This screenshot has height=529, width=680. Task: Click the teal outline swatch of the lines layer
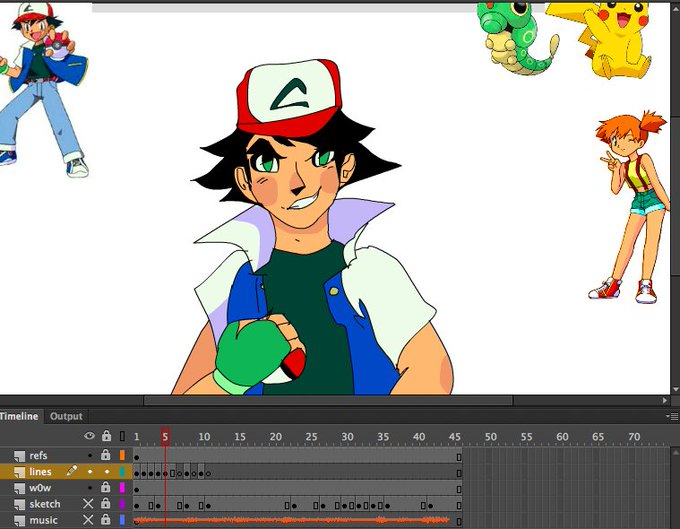(122, 472)
